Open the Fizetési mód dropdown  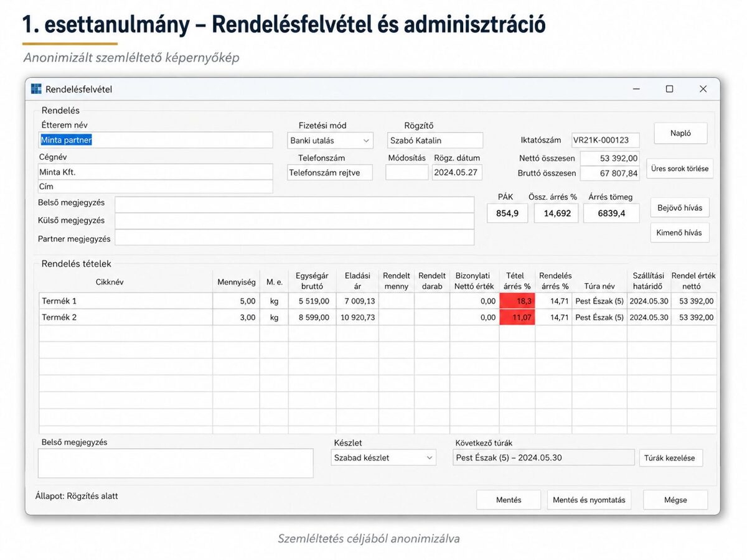tap(330, 140)
